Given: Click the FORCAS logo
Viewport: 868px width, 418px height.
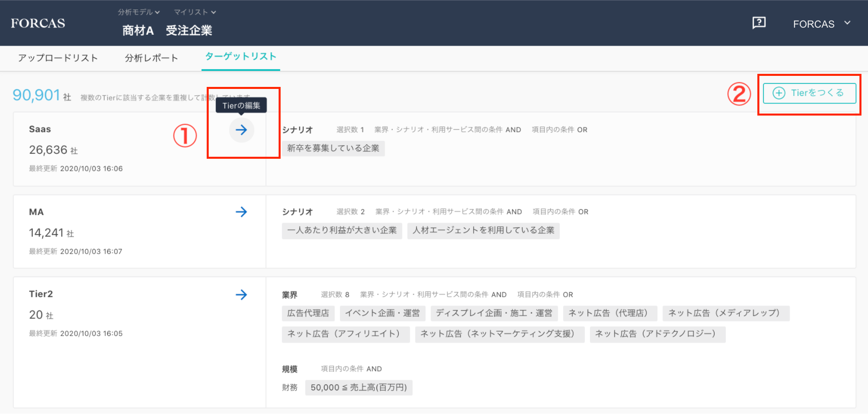Looking at the screenshot, I should (x=38, y=23).
